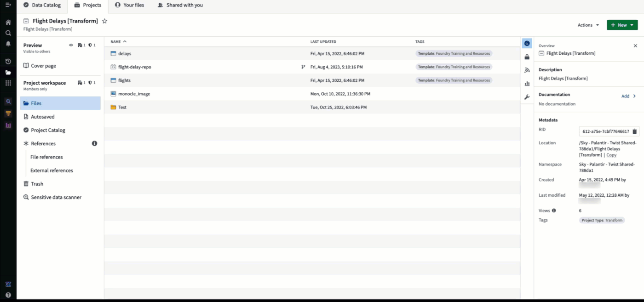Open the Test folder

click(x=312, y=107)
